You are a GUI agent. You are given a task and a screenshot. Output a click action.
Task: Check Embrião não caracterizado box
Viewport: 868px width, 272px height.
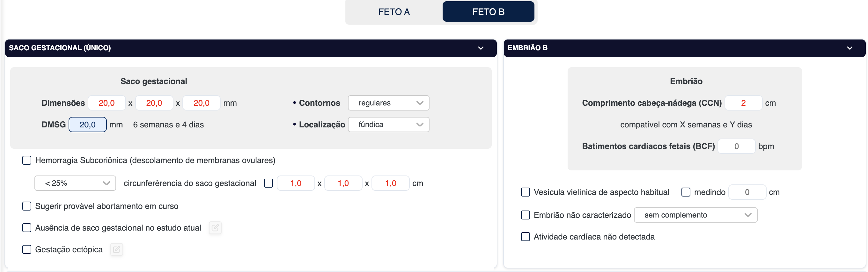[x=525, y=215]
